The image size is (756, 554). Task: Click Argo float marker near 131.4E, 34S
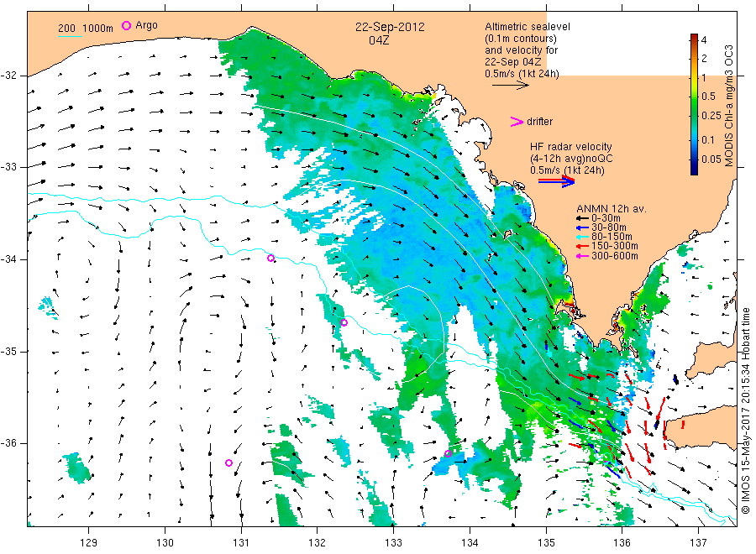(271, 259)
